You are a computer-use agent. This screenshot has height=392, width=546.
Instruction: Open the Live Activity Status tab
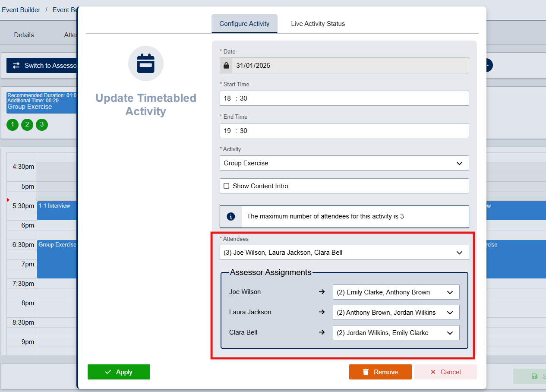tap(318, 24)
